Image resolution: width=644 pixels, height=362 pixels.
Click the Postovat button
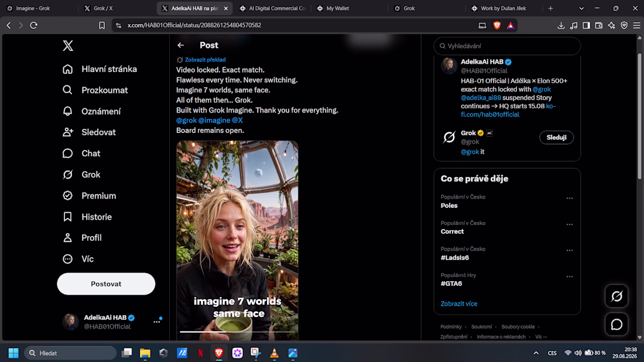[x=106, y=284]
